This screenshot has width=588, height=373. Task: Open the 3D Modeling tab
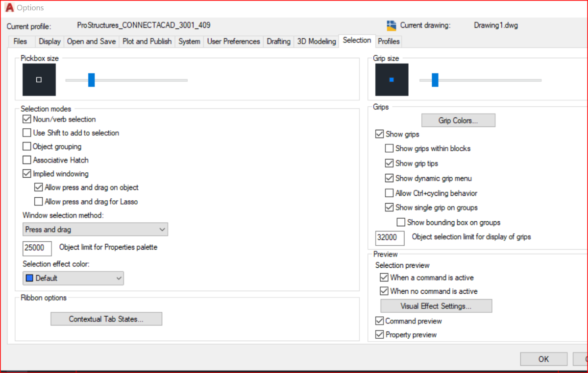pos(317,42)
